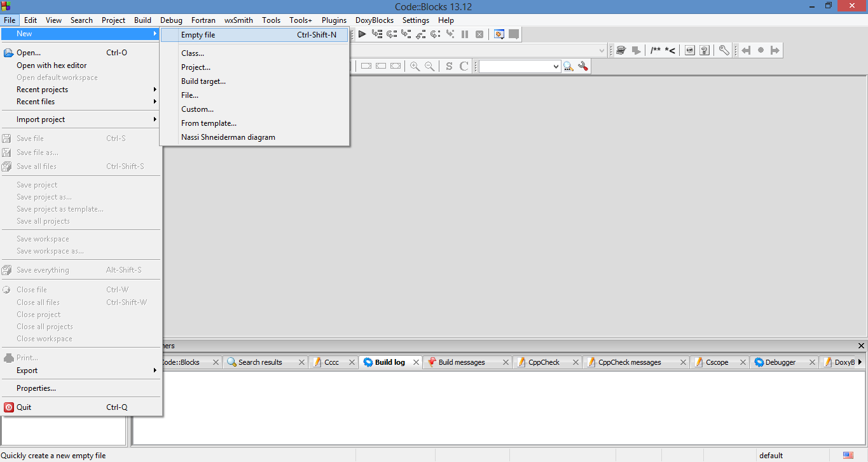
Task: Open search options red wrench icon
Action: (583, 66)
